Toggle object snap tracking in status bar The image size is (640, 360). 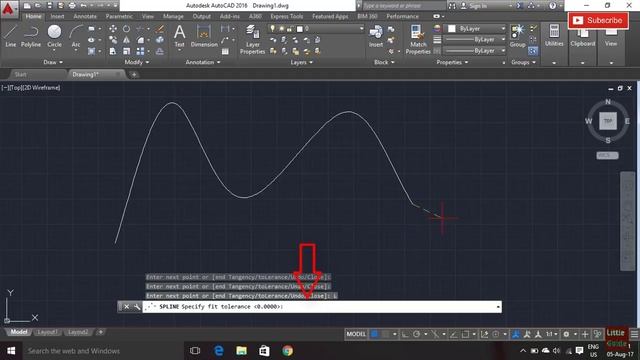pyautogui.click(x=453, y=334)
